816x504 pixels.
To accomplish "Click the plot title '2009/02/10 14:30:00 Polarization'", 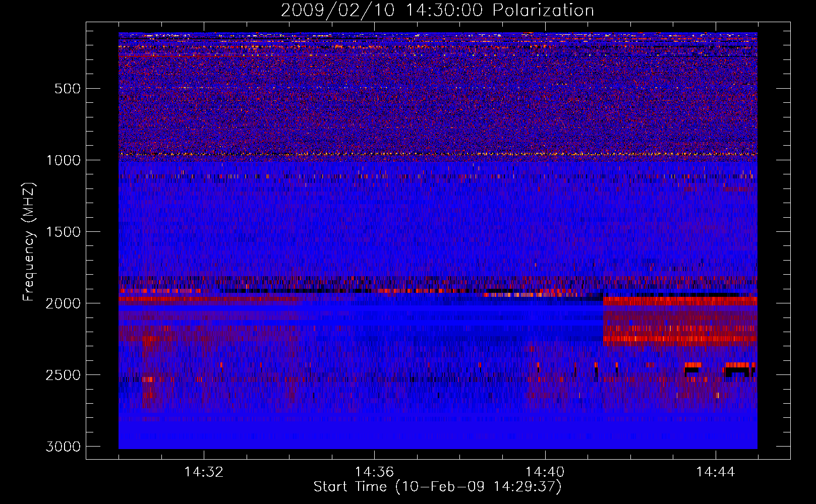I will click(437, 10).
